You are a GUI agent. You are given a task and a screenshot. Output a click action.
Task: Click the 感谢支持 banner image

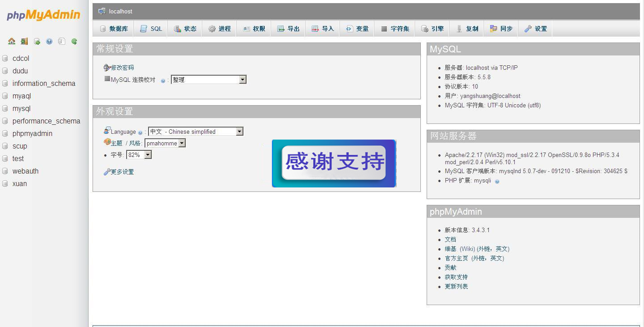point(334,163)
